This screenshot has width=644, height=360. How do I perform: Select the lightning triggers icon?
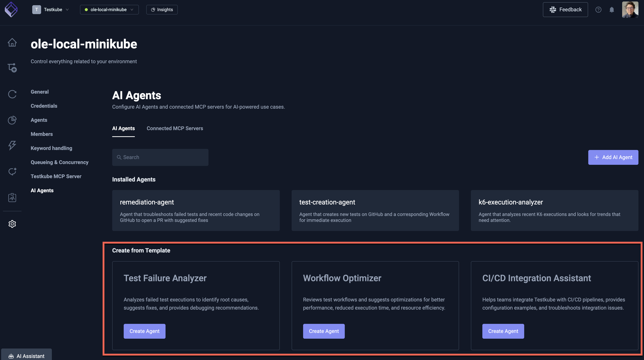[x=12, y=146]
